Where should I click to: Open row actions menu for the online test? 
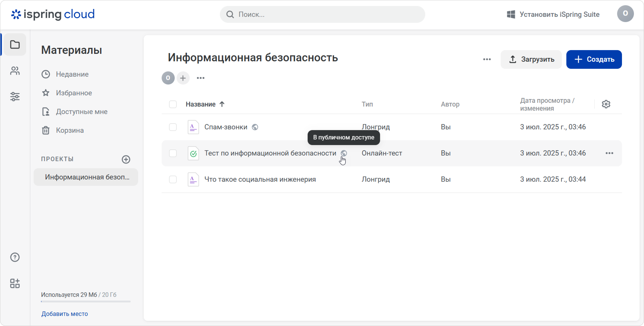(x=609, y=153)
